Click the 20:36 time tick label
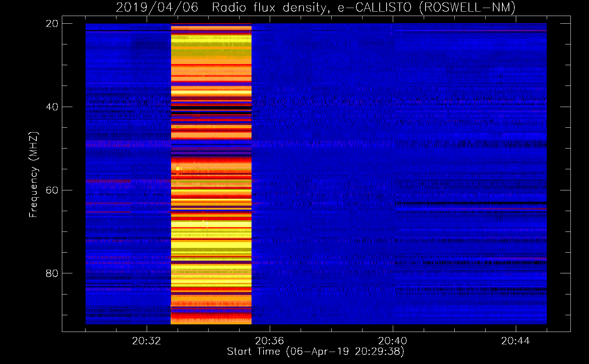The image size is (589, 364). pyautogui.click(x=269, y=341)
